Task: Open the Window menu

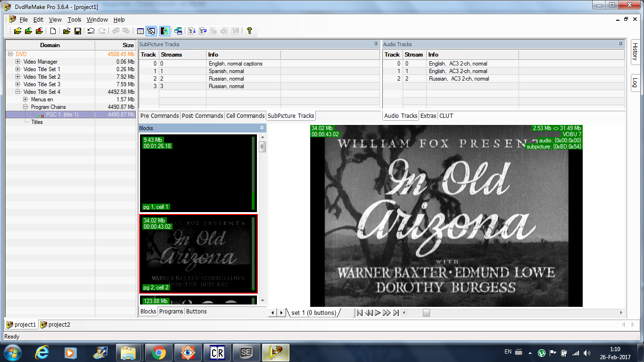Action: pos(97,20)
